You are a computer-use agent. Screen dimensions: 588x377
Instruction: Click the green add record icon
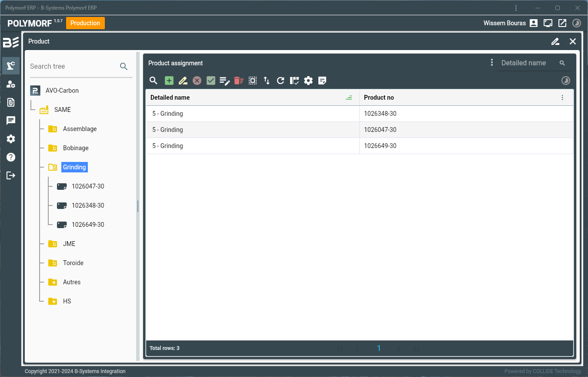coord(169,81)
